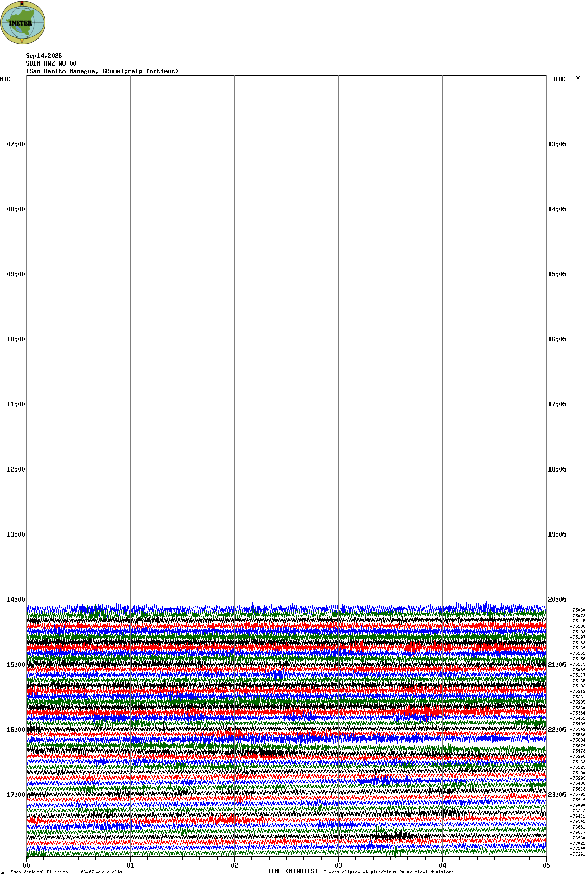This screenshot has height=879, width=588.
Task: Click the 11:00 local time label
Action: (x=16, y=404)
